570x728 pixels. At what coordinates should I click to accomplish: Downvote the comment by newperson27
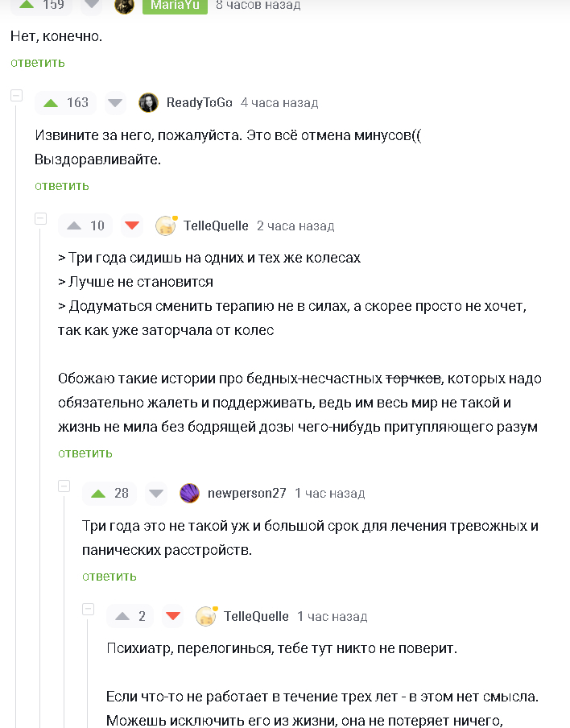[x=156, y=494]
